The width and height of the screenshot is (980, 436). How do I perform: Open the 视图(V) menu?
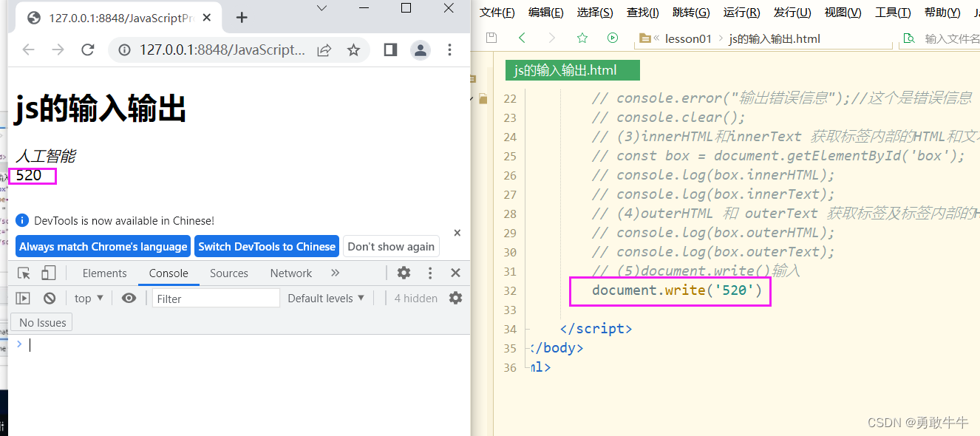(843, 12)
